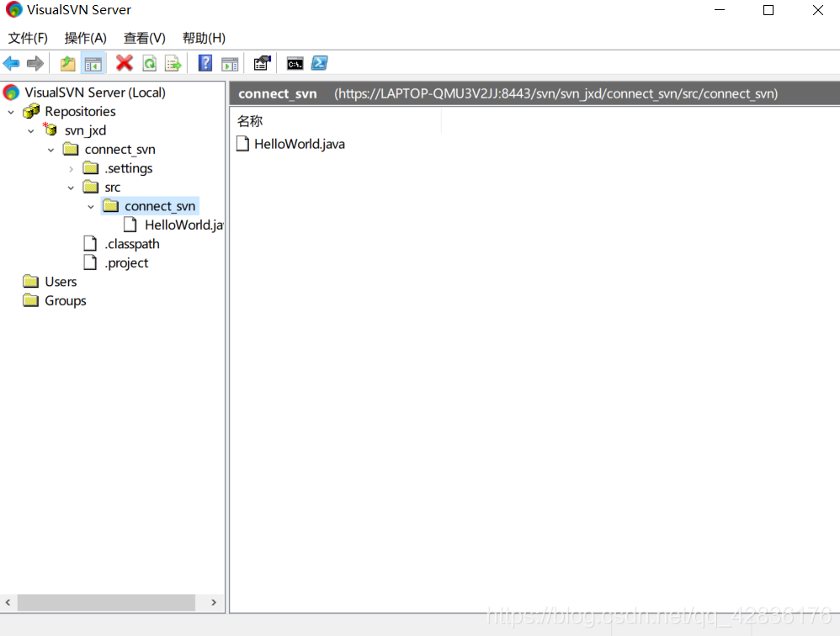The width and height of the screenshot is (840, 636).
Task: Select the .settings folder
Action: click(129, 168)
